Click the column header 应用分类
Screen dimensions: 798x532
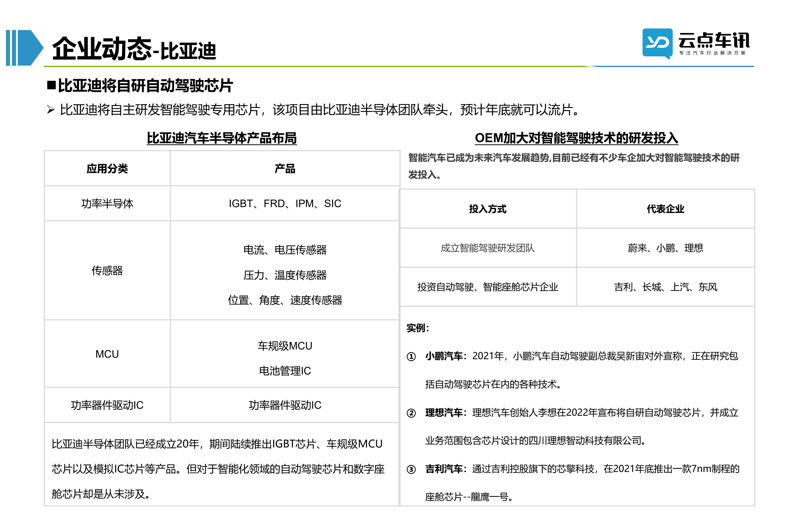coord(107,169)
